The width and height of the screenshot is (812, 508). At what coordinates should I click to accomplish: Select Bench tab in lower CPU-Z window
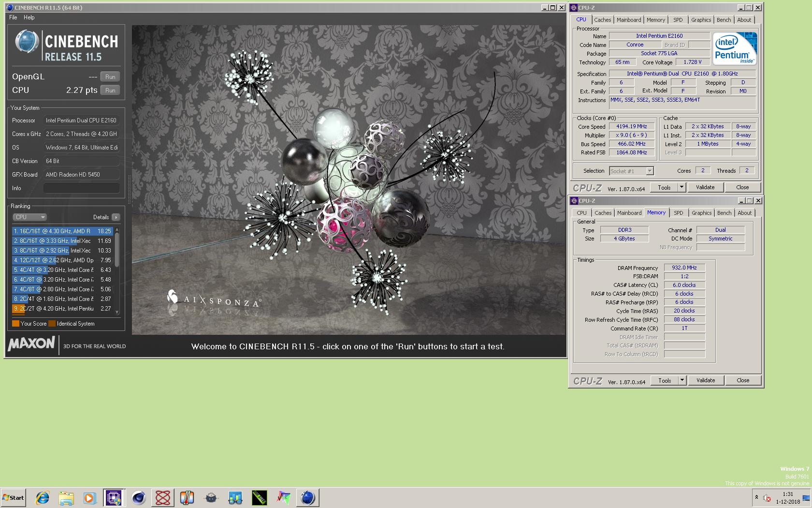tap(724, 213)
